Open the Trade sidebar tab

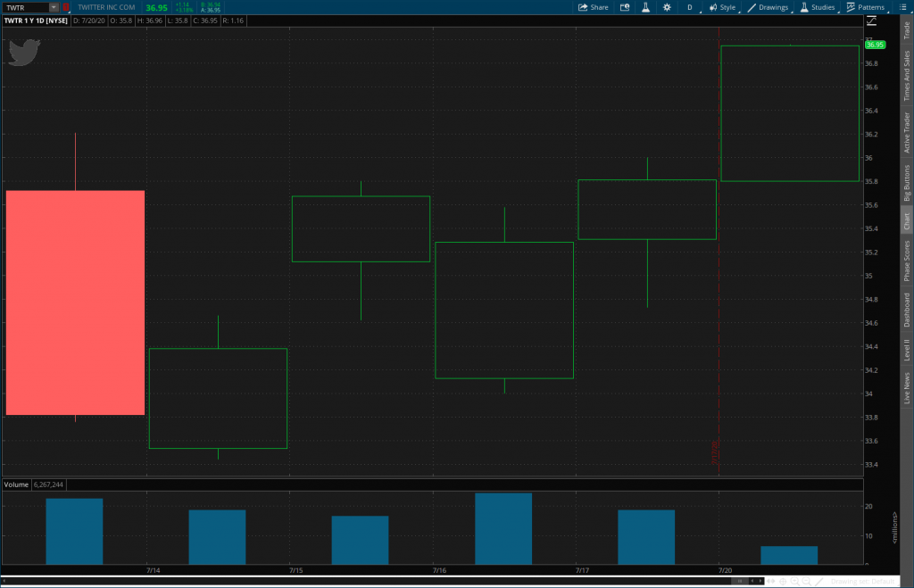[907, 29]
